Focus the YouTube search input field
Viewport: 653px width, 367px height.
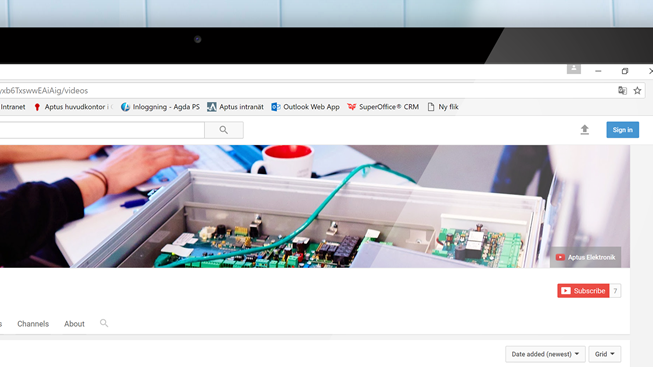102,130
